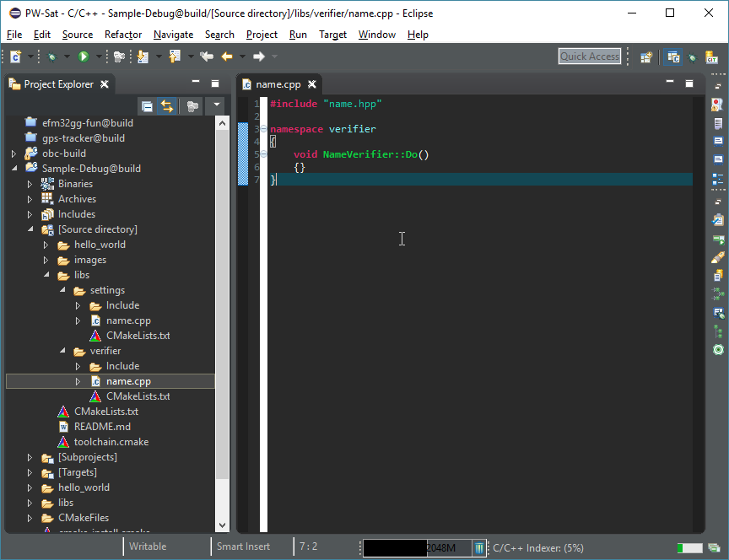Open the Tasks clipboard icon in right trim
This screenshot has height=560, width=729.
click(718, 219)
